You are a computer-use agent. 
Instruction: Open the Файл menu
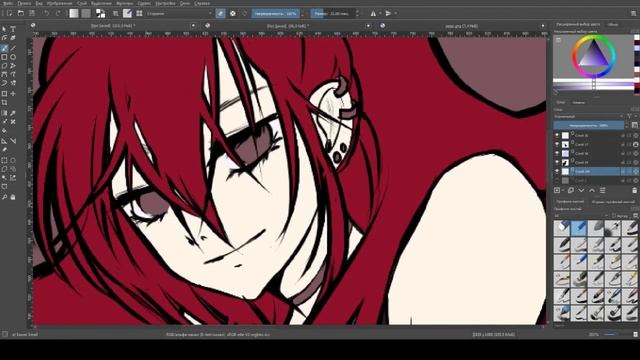pyautogui.click(x=8, y=3)
